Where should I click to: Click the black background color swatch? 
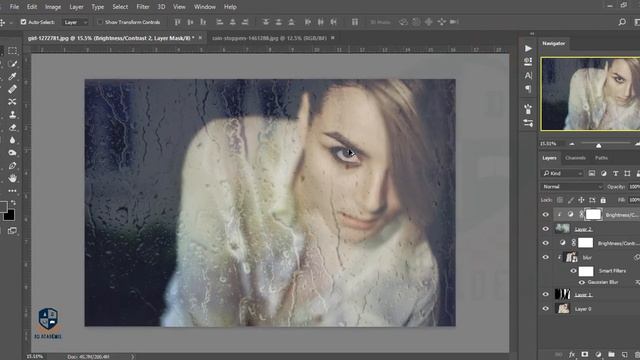(10, 215)
